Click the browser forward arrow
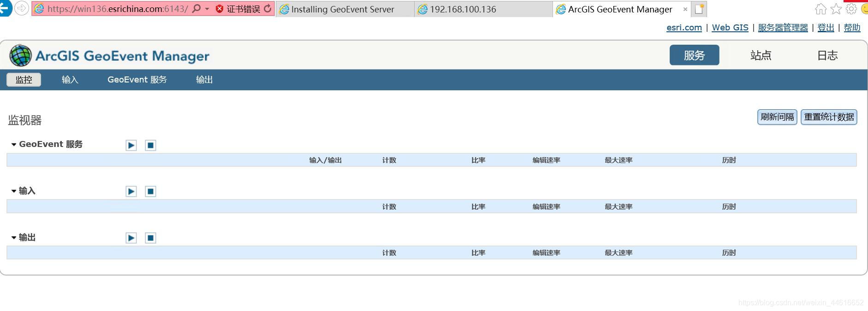 22,8
